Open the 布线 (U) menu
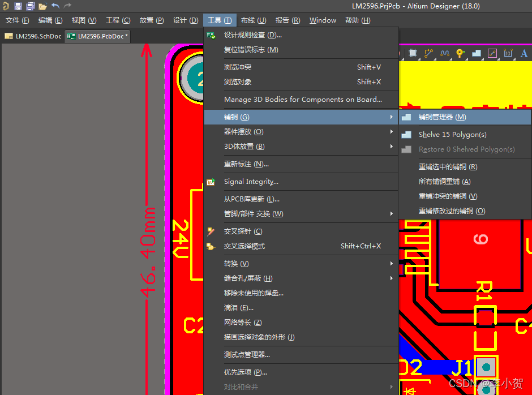The image size is (532, 395). [x=254, y=20]
